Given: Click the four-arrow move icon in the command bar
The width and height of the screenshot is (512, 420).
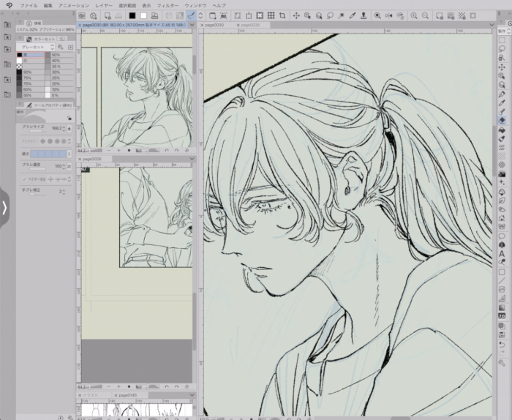Looking at the screenshot, I should tap(296, 15).
